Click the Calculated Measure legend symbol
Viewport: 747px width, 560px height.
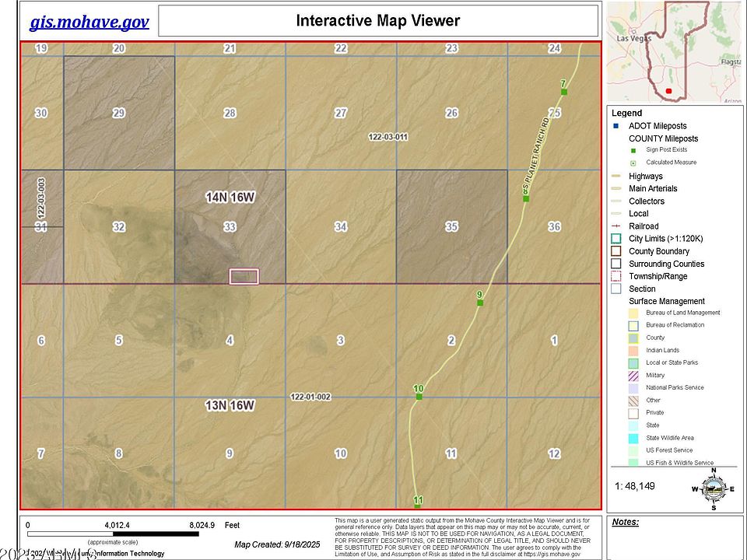pyautogui.click(x=633, y=163)
